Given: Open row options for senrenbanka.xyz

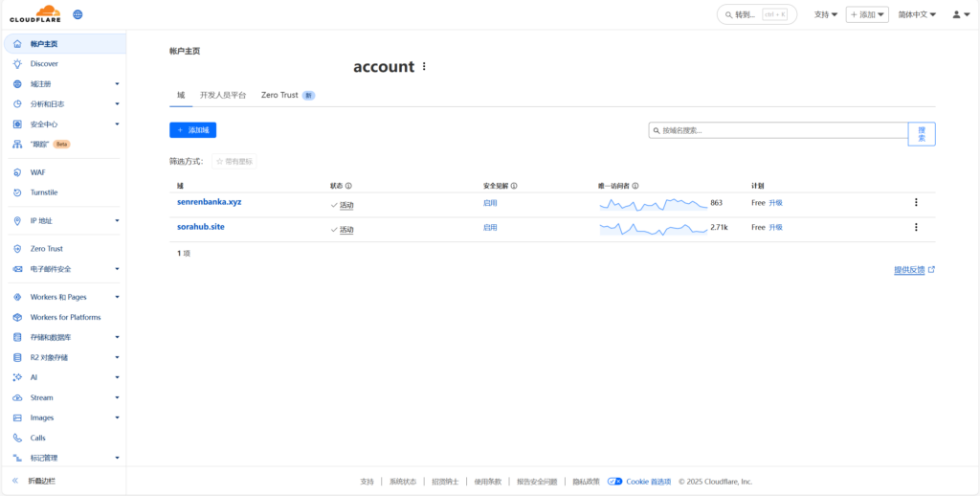Looking at the screenshot, I should point(916,202).
